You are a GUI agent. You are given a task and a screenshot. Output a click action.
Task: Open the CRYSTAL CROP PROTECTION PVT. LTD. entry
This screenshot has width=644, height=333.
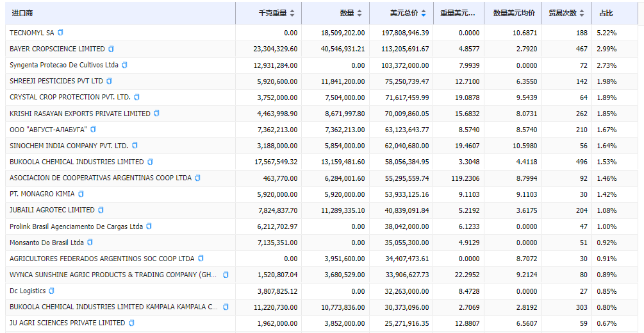(x=70, y=97)
